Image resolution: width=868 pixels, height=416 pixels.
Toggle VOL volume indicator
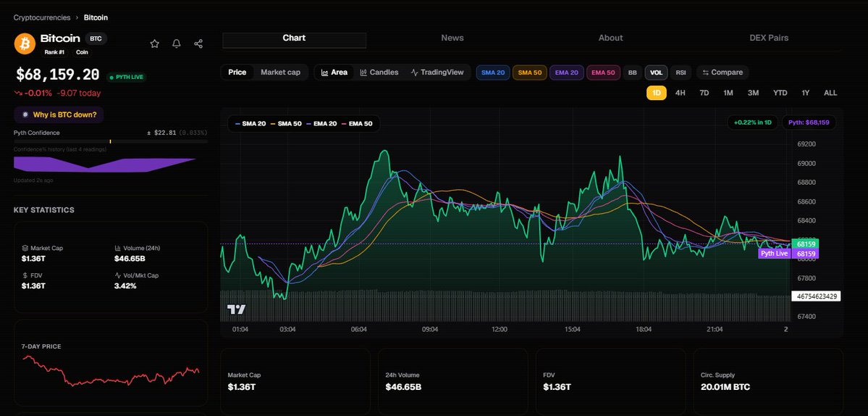click(656, 72)
